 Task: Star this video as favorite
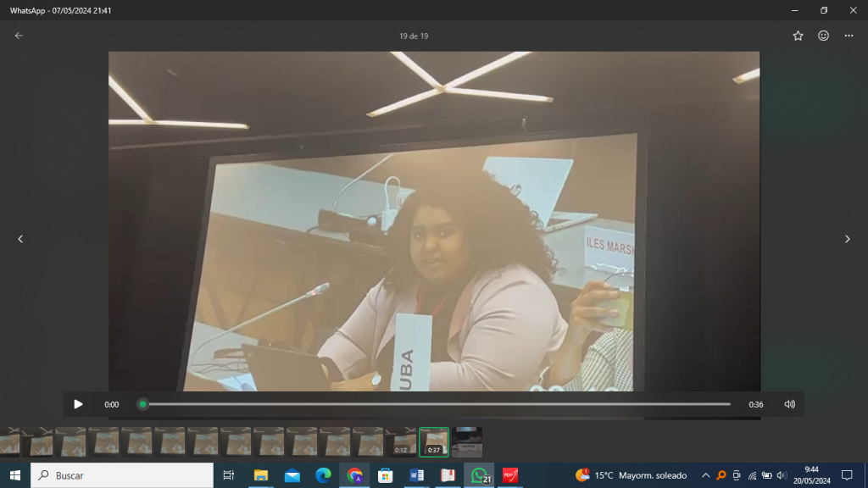point(798,36)
